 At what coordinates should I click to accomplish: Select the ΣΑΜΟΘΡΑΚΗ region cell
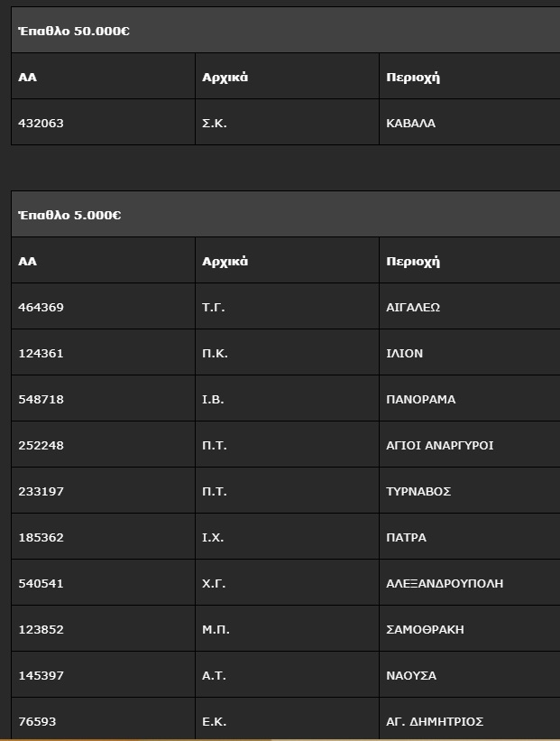(x=425, y=630)
